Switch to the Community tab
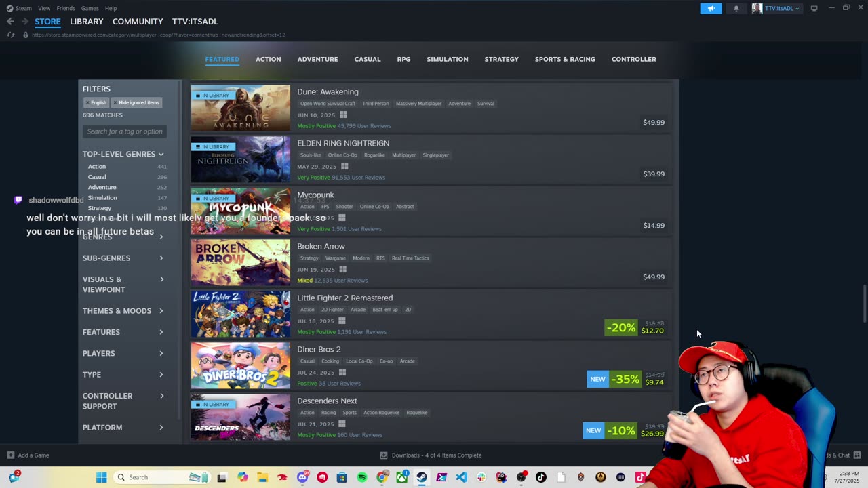The image size is (868, 488). click(x=138, y=22)
